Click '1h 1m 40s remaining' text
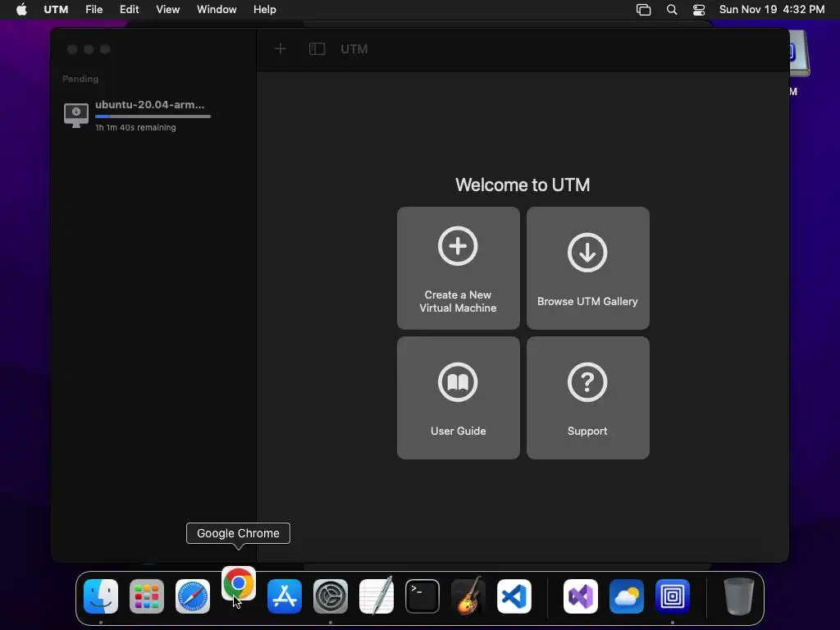The height and width of the screenshot is (630, 840). 135,127
